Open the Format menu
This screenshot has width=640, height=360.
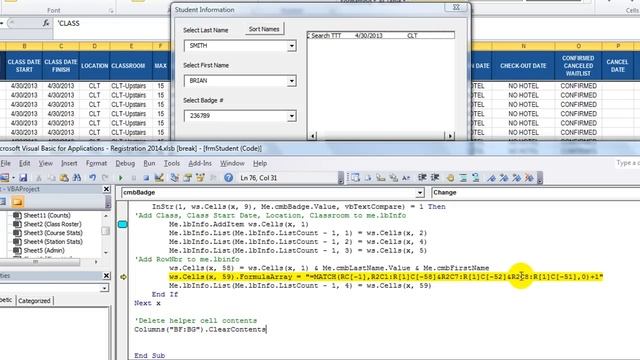click(x=96, y=163)
